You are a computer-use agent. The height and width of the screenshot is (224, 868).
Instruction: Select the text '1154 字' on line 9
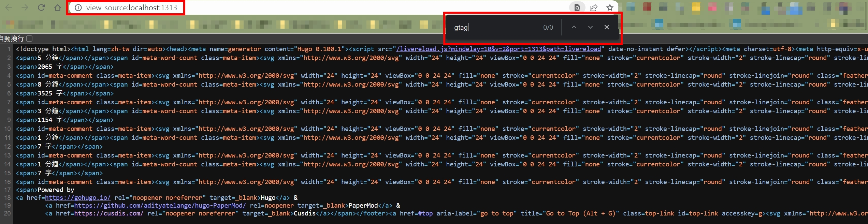click(x=50, y=120)
